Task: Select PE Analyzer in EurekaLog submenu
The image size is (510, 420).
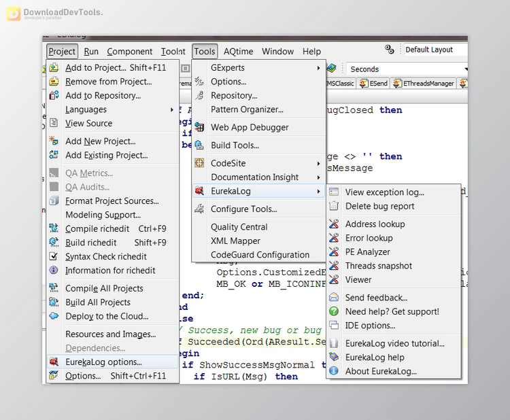Action: (394, 252)
